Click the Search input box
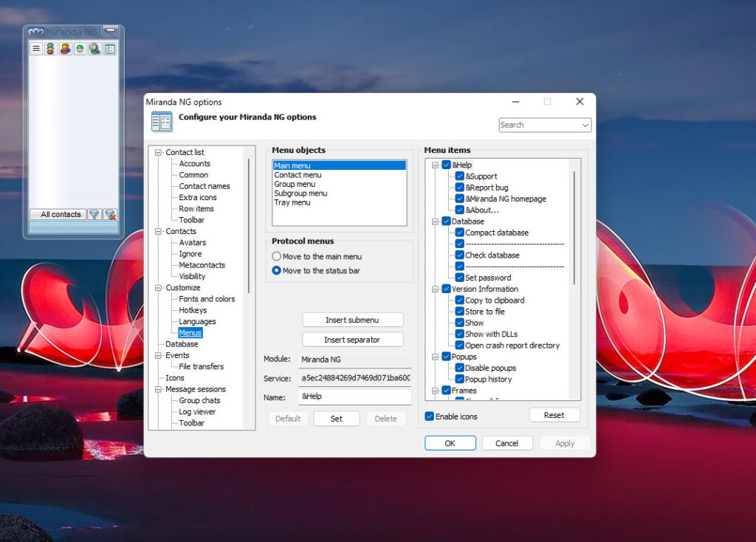This screenshot has width=756, height=542. [540, 125]
